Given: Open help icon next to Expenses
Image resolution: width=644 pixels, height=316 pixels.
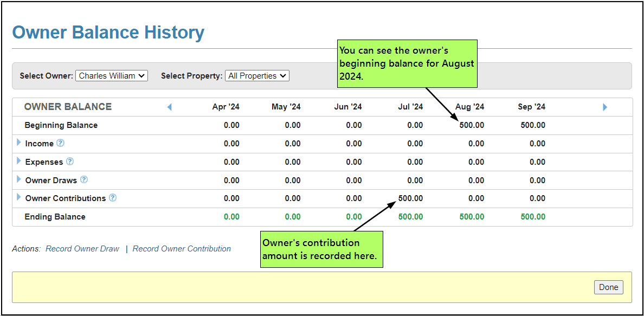Looking at the screenshot, I should pyautogui.click(x=70, y=162).
